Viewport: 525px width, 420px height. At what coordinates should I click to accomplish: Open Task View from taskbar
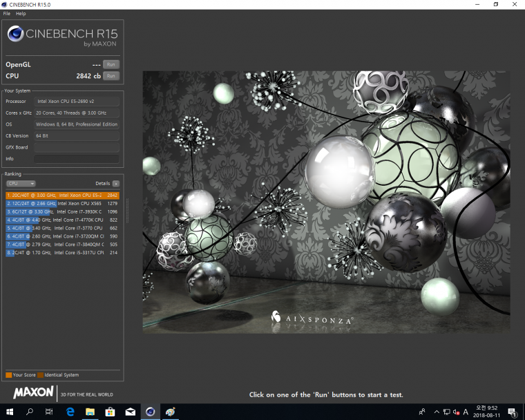49,412
